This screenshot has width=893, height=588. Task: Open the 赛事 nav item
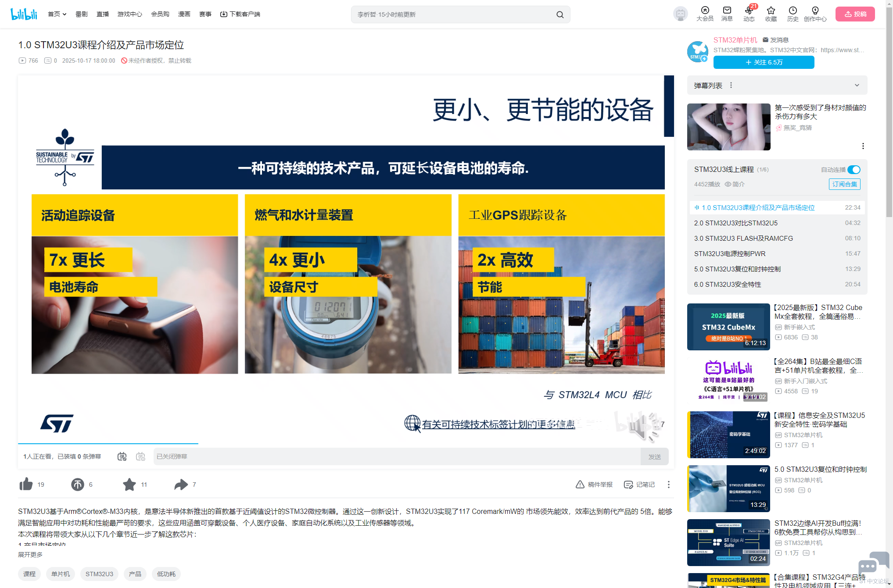coord(205,14)
